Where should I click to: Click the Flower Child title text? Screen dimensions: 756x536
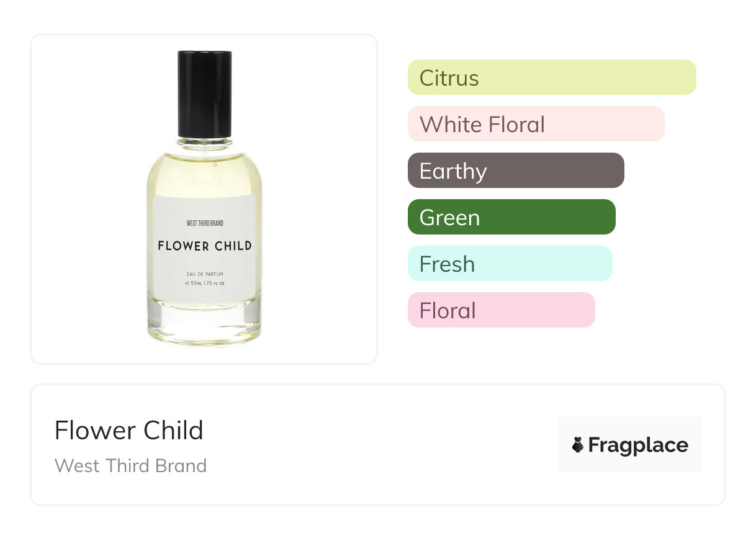click(128, 431)
